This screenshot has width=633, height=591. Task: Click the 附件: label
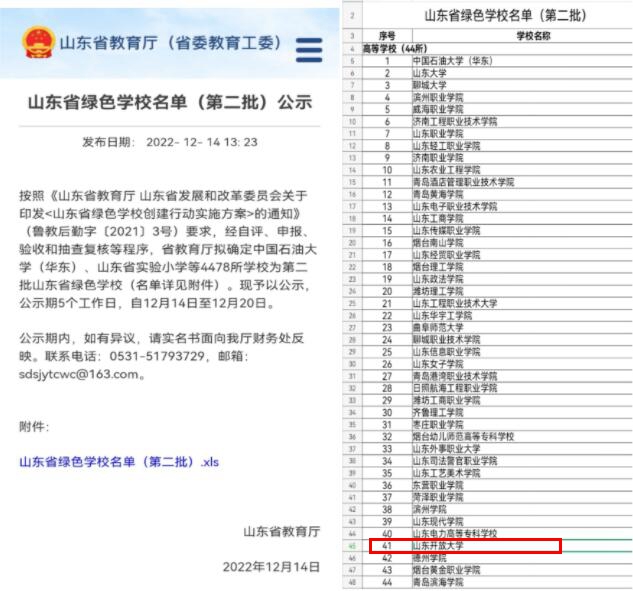tap(34, 426)
